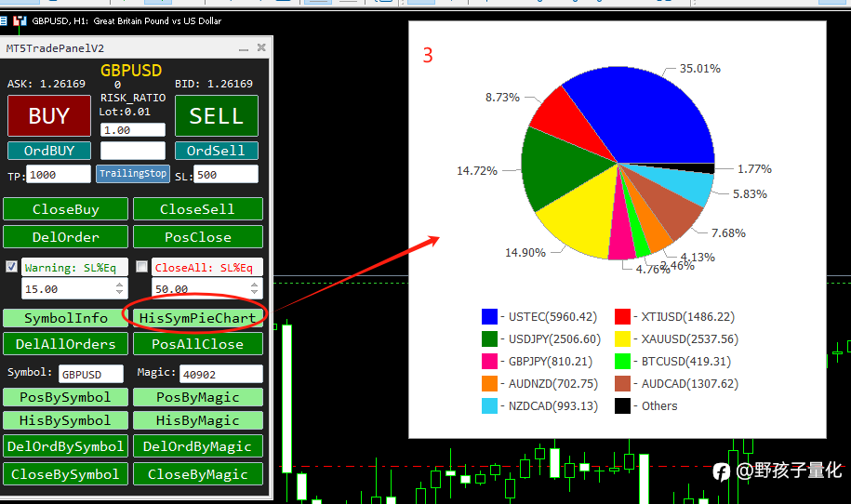The width and height of the screenshot is (851, 504).
Task: Click the DelAllOrders button
Action: point(66,344)
